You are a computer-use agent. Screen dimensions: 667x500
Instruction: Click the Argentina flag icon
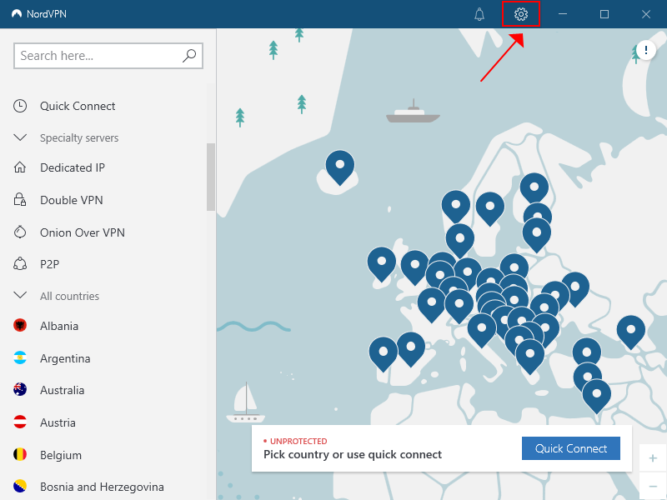(x=20, y=358)
